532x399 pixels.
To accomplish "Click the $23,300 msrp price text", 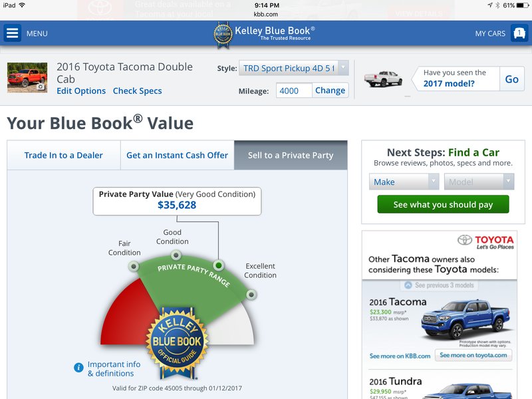I will tap(388, 312).
